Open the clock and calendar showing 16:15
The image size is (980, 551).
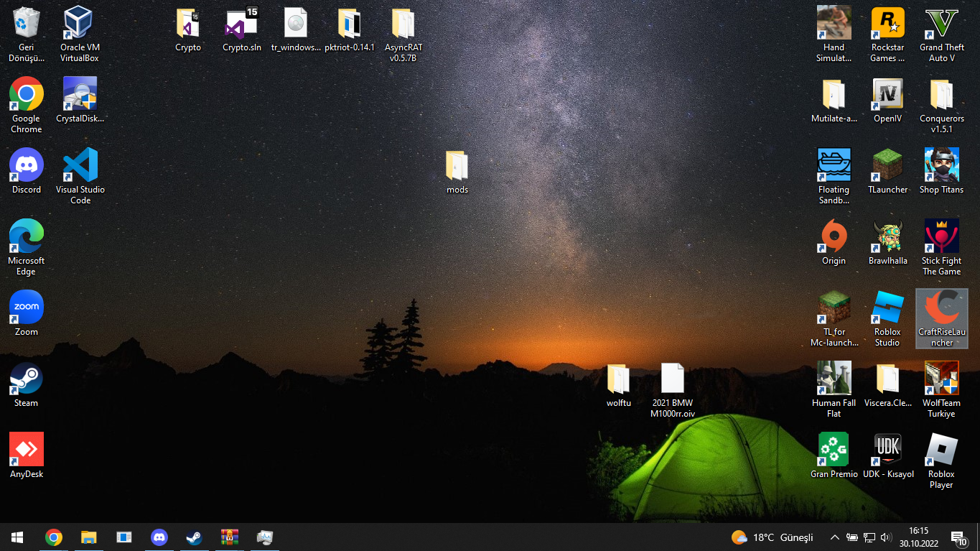pos(918,537)
